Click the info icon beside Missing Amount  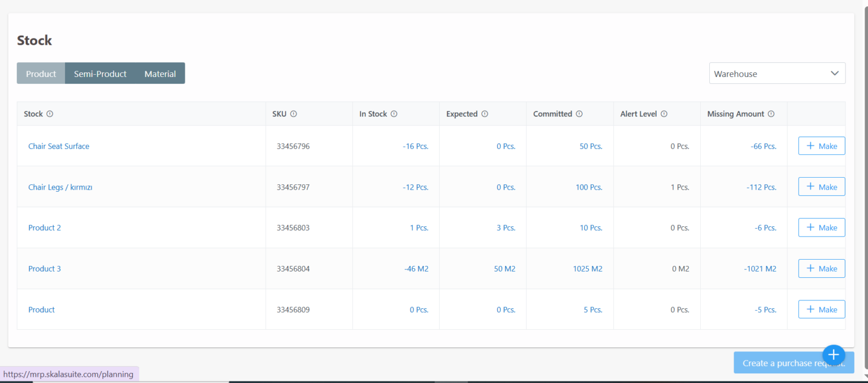point(771,114)
